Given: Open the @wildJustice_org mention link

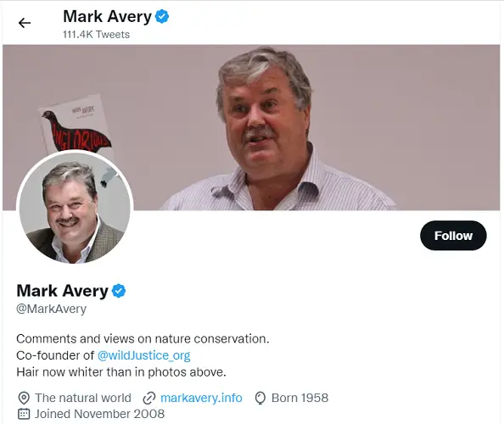Looking at the screenshot, I should click(143, 355).
